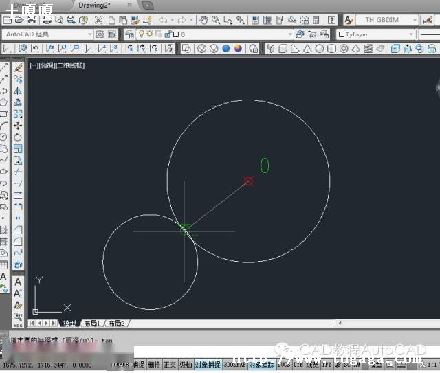Choose the Mirror modify tool
Image resolution: width=440 pixels, height=373 pixels.
tap(18, 91)
